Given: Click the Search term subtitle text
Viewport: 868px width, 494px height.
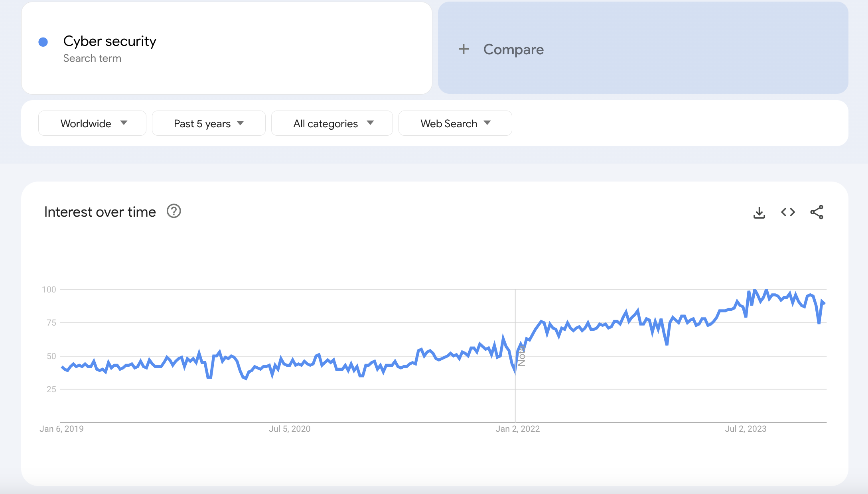Looking at the screenshot, I should 92,58.
